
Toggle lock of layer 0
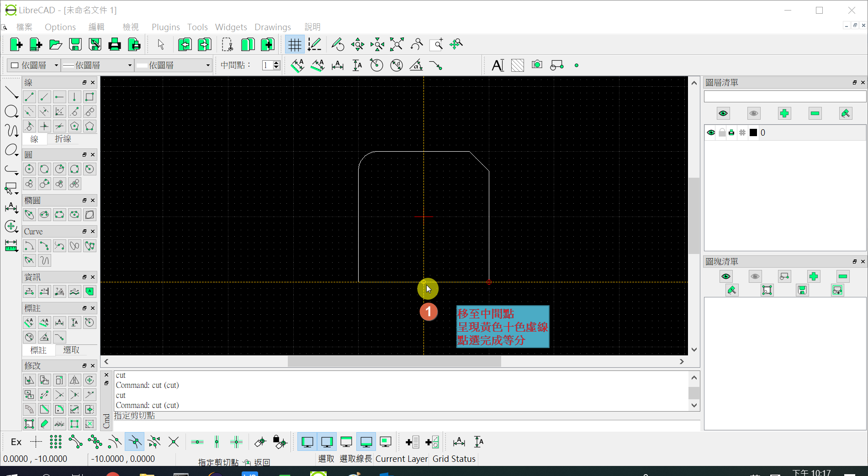point(722,132)
